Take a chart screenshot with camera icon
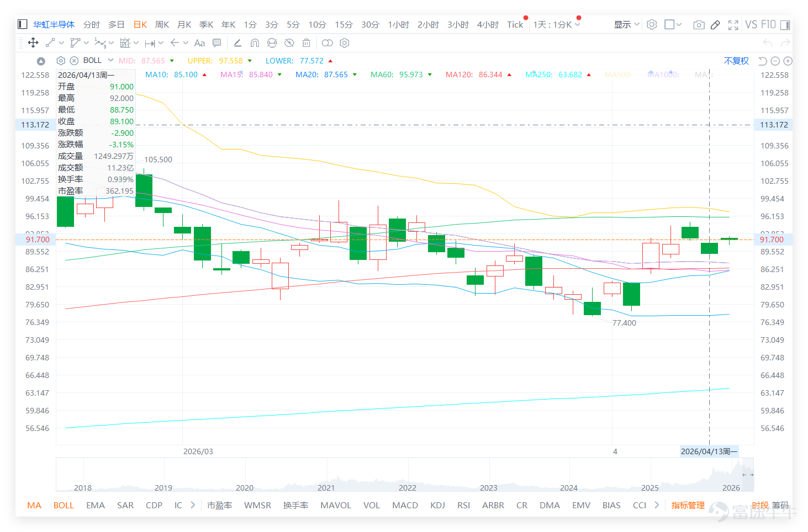Viewport: 808px width, 532px height. point(699,24)
